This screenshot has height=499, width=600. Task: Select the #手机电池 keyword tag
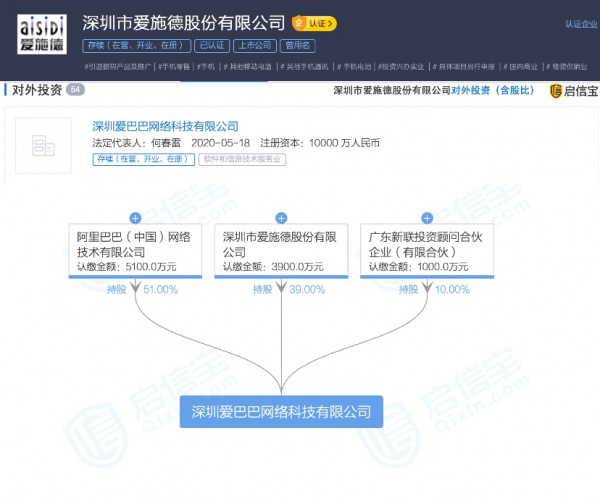coord(354,67)
